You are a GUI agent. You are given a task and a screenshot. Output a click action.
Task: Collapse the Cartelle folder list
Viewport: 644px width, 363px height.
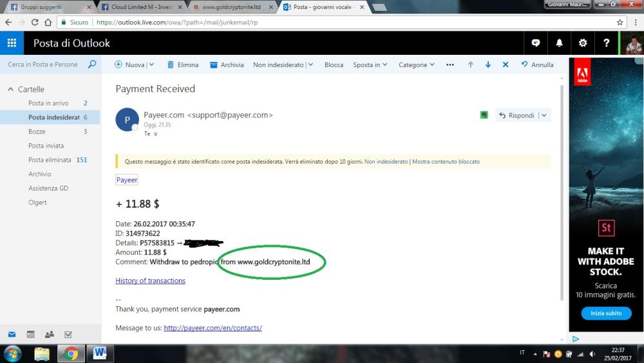click(x=10, y=89)
